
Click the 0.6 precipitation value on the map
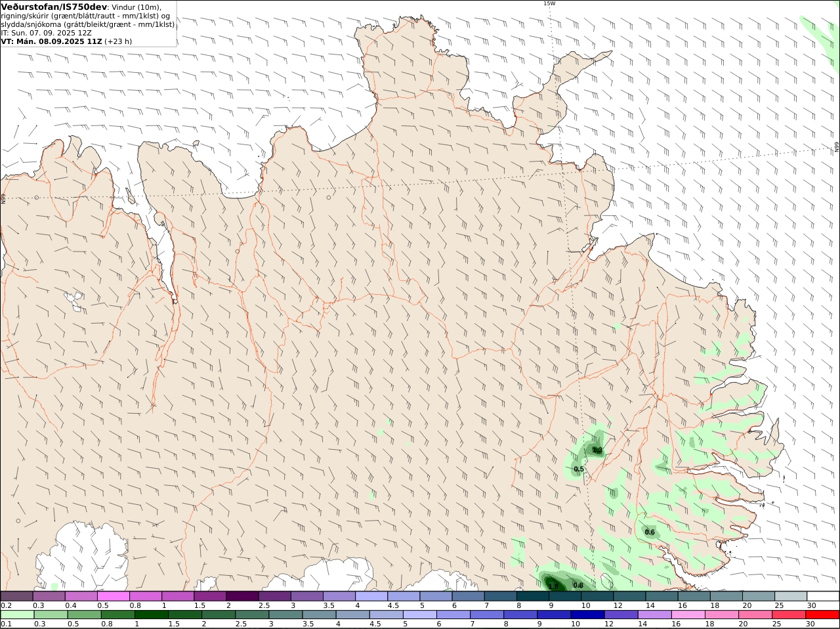coord(650,532)
